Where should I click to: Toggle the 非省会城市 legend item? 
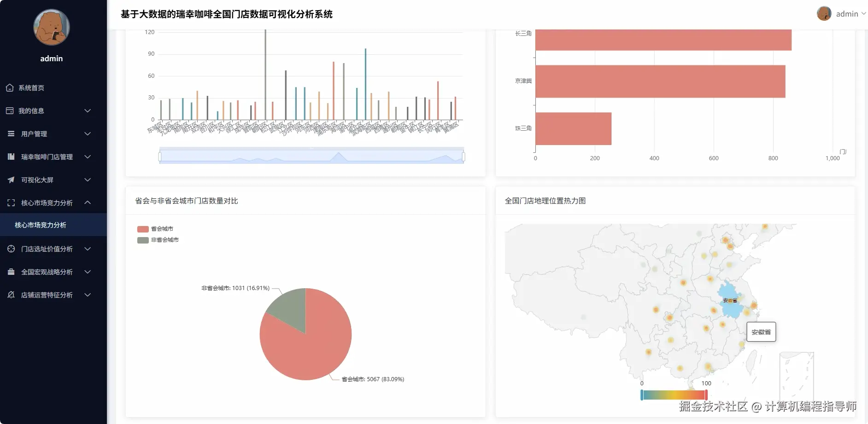click(x=158, y=240)
